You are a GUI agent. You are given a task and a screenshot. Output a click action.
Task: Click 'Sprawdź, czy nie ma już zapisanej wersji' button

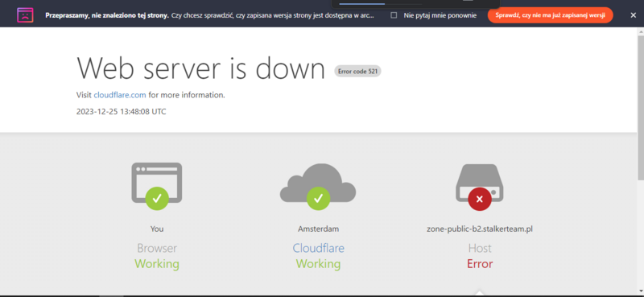pyautogui.click(x=550, y=15)
